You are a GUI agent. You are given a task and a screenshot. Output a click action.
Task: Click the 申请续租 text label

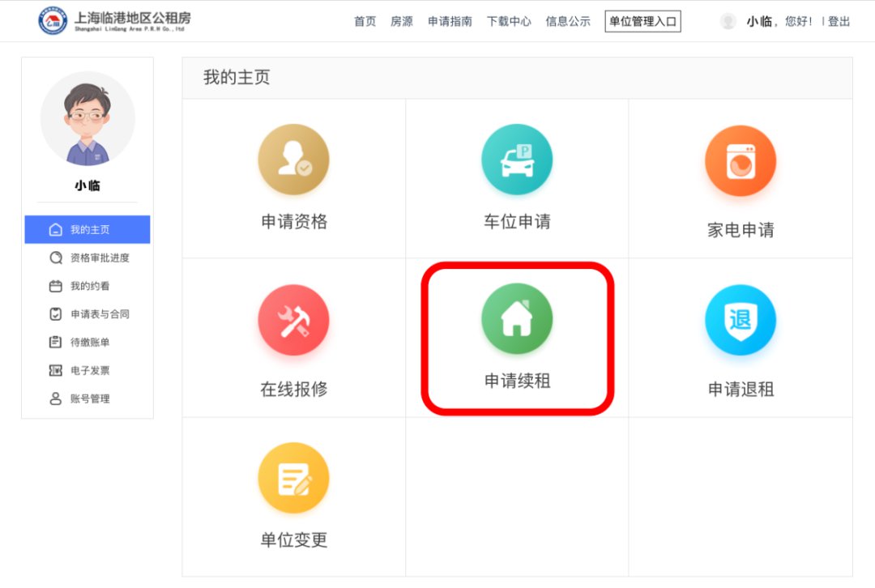tap(517, 381)
